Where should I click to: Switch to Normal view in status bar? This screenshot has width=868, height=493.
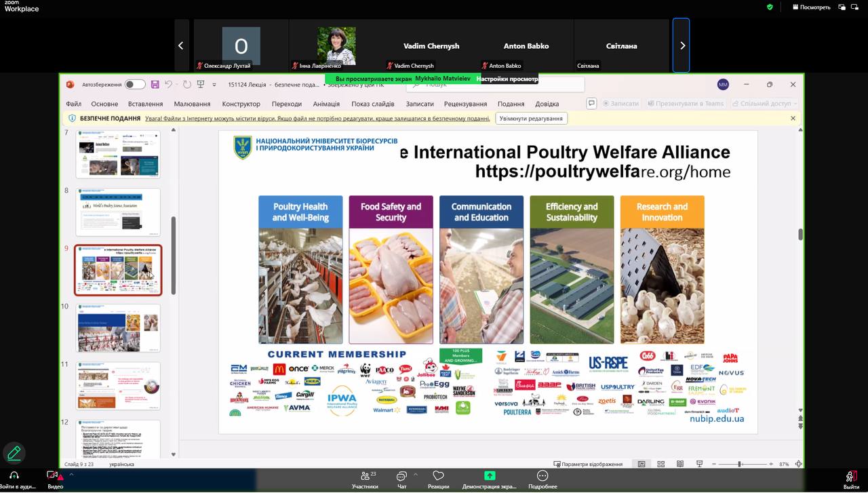coord(642,464)
